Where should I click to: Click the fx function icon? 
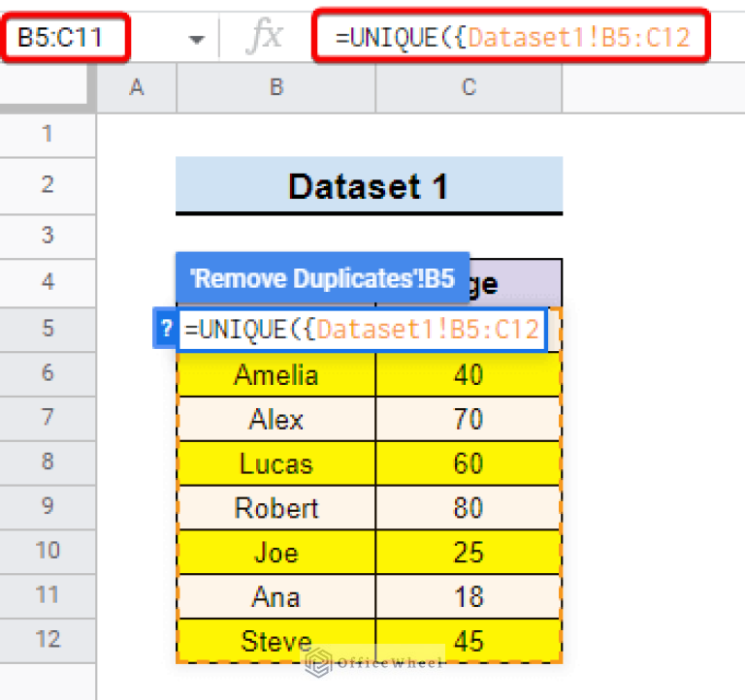tap(264, 39)
